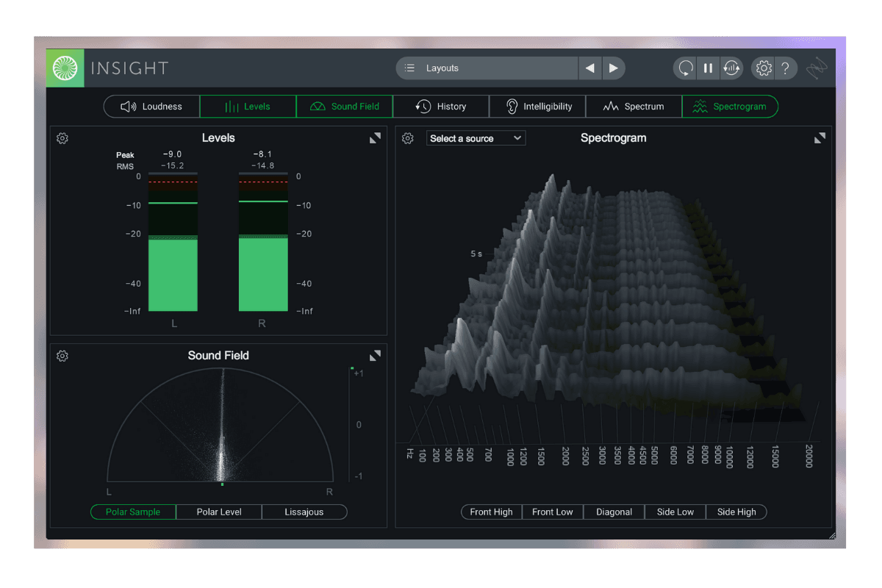Toggle the Spectrogram module off
Image resolution: width=882 pixels, height=588 pixels.
730,107
